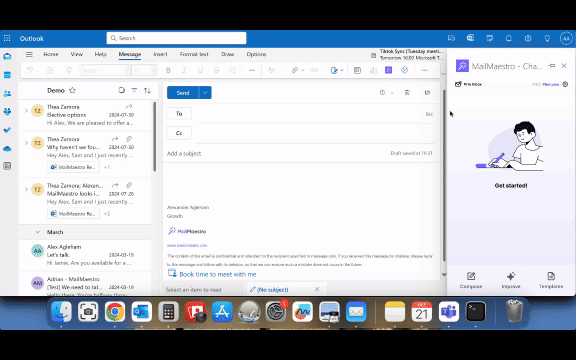Open Templates in MailMaestro panel
Viewport: 576px width, 360px height.
(x=551, y=280)
